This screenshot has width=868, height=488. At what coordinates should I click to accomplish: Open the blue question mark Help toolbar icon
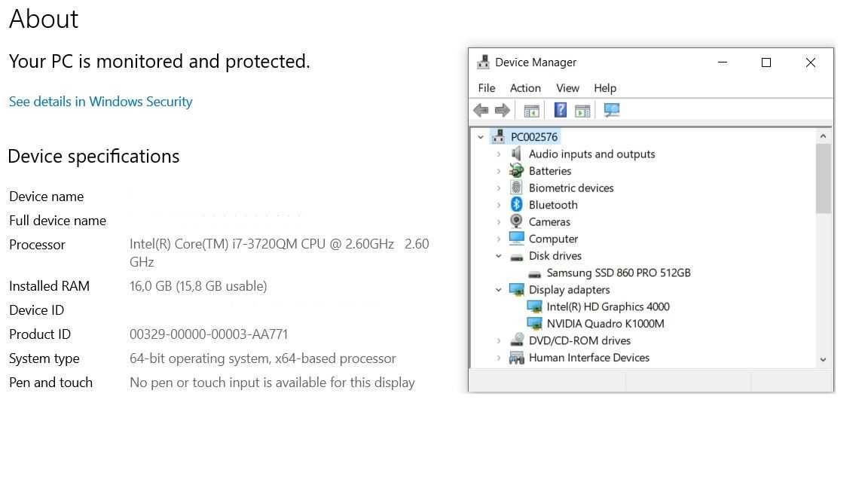click(561, 110)
